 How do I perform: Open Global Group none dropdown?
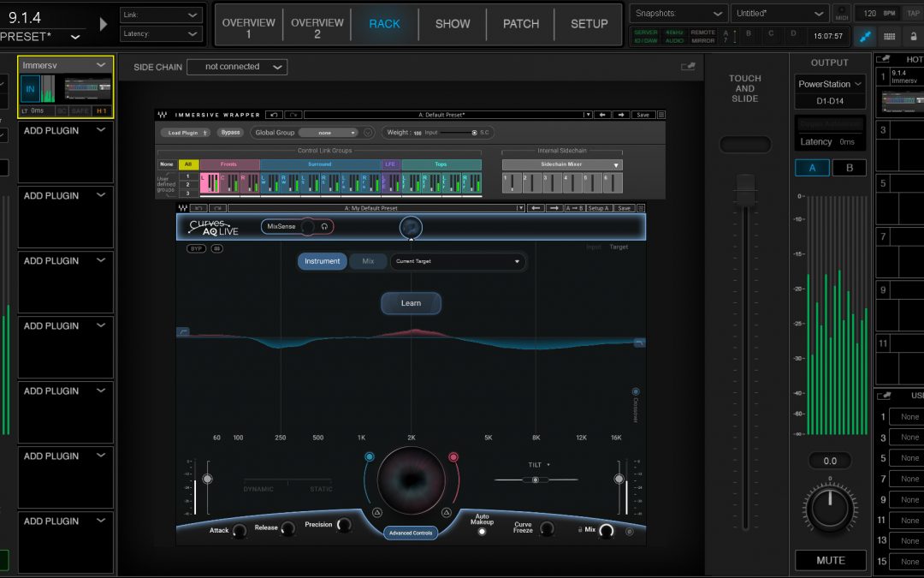point(329,133)
